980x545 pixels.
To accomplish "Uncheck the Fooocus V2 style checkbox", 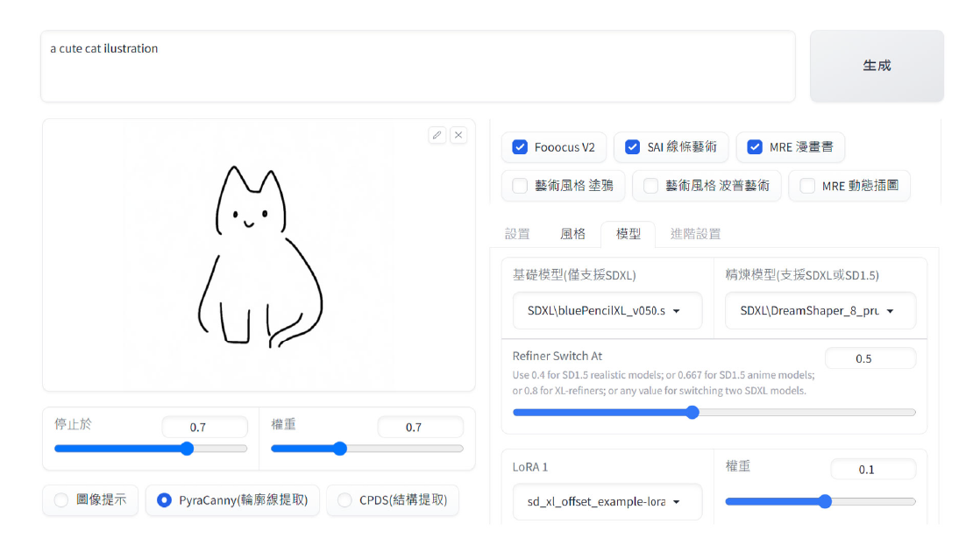I will (520, 147).
